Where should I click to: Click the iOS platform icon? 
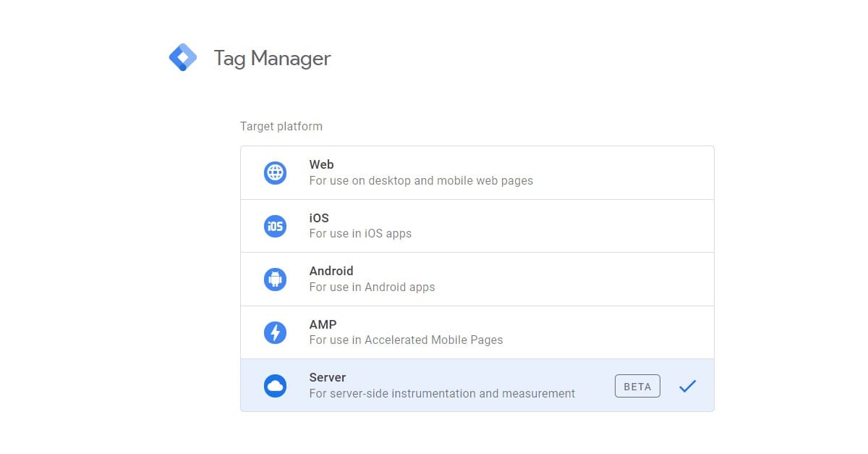click(x=275, y=226)
